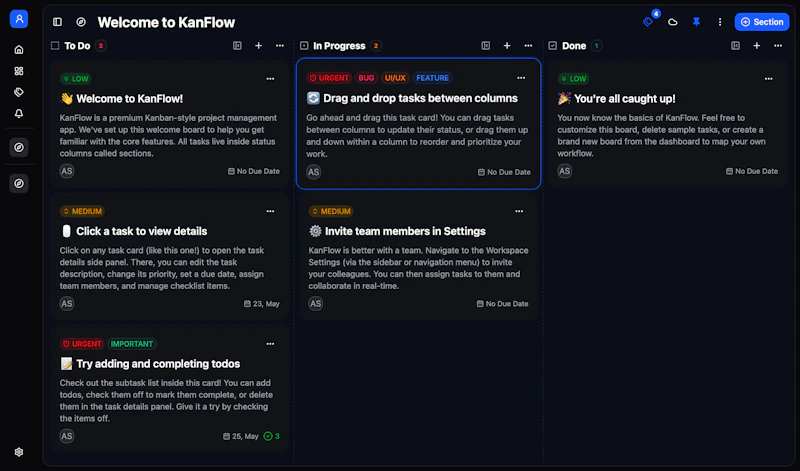Viewport: 800px width, 471px height.
Task: Click URGENT tag on Try adding todos card
Action: click(x=82, y=344)
